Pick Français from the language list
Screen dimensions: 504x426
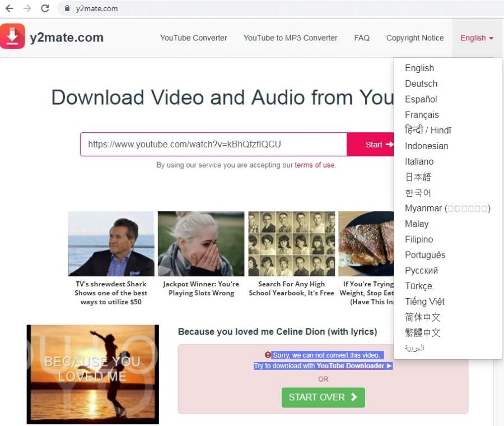coord(422,115)
